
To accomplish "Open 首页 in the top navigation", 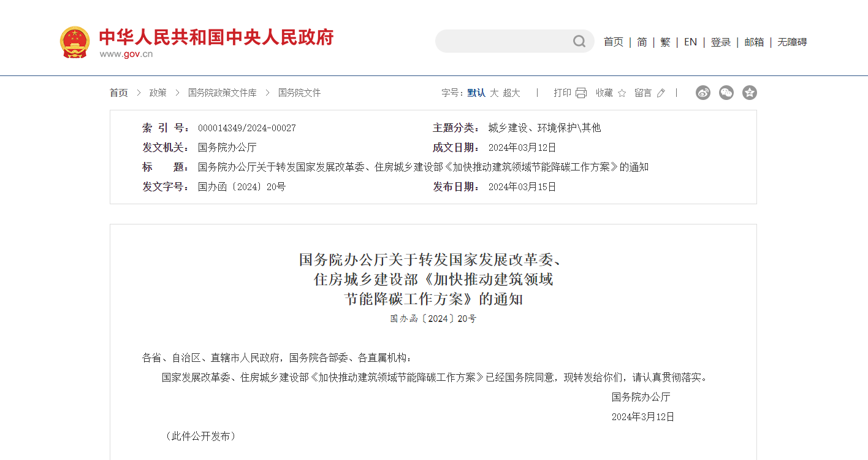I will pyautogui.click(x=613, y=42).
